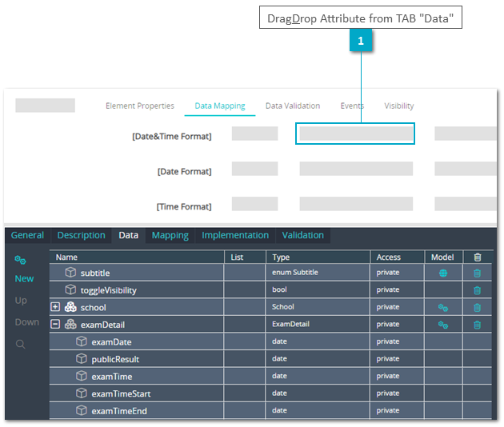The width and height of the screenshot is (504, 427).
Task: Delete the toggleVisibility attribute row
Action: 477,290
